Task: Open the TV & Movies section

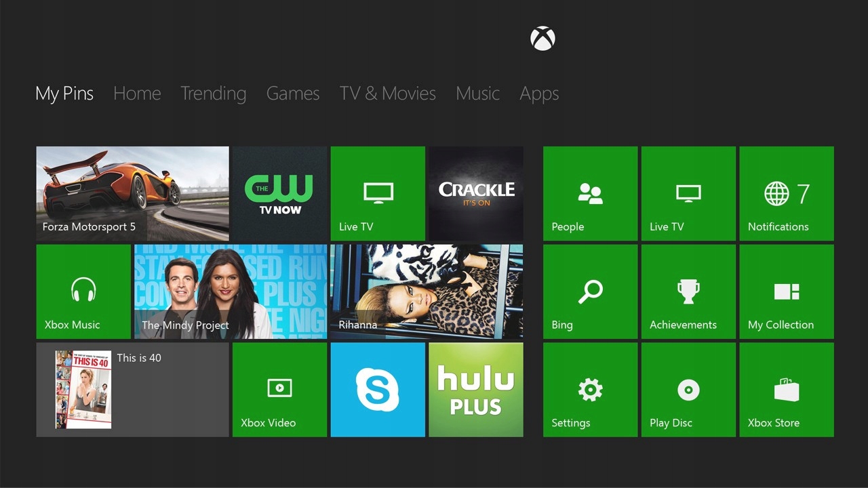Action: [387, 94]
